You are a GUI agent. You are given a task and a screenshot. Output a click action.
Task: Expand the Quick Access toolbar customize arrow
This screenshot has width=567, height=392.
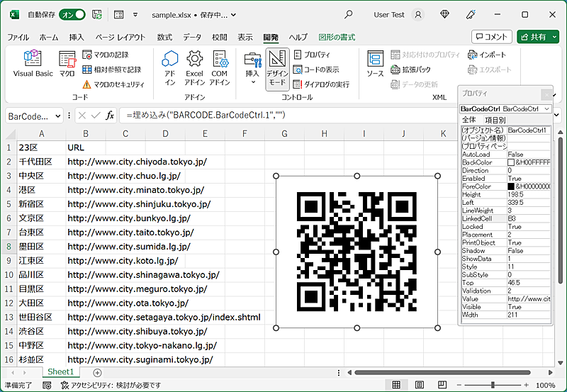coord(135,15)
